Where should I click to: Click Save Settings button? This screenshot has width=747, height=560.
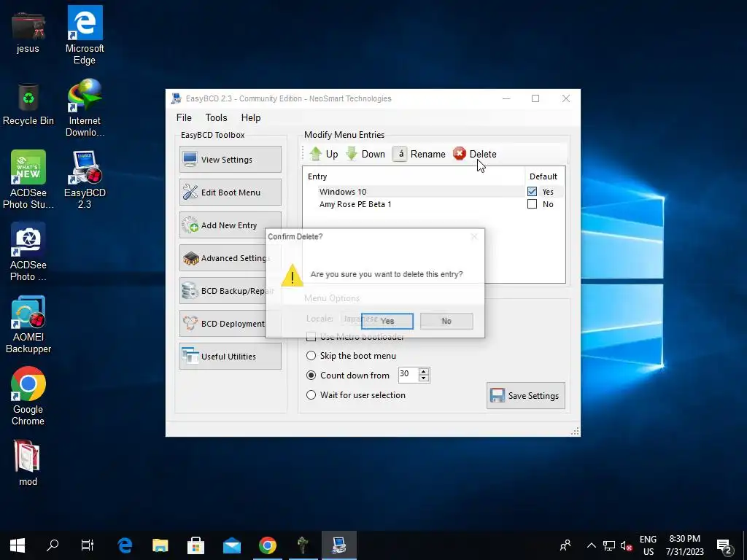[526, 396]
